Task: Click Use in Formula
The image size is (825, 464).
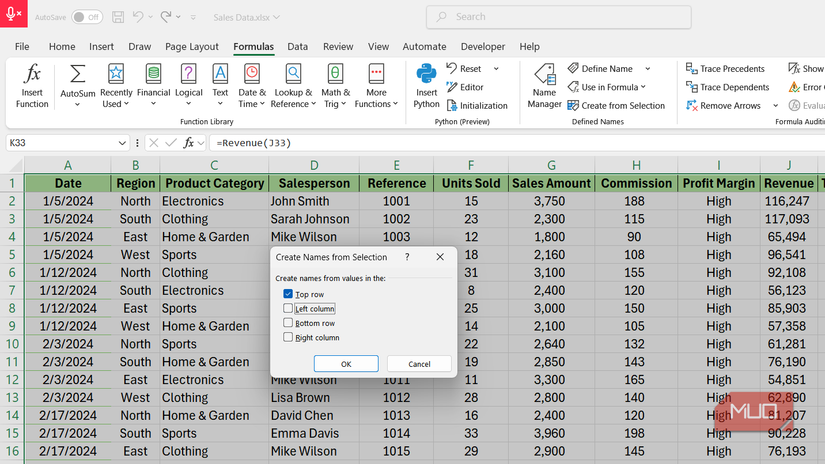Action: (x=607, y=87)
